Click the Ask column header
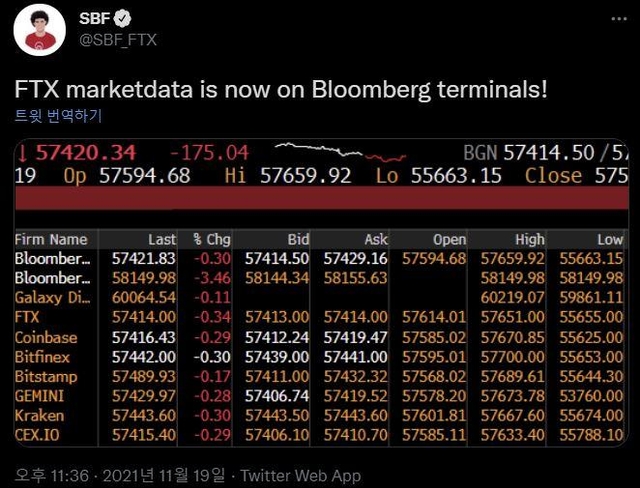The width and height of the screenshot is (640, 488). pyautogui.click(x=374, y=240)
